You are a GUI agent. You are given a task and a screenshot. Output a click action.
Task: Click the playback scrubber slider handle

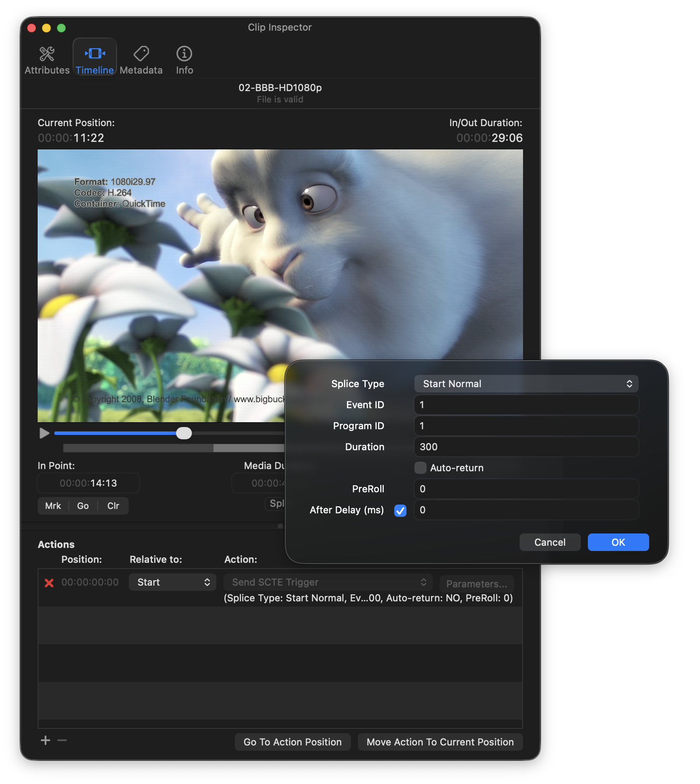pyautogui.click(x=184, y=433)
